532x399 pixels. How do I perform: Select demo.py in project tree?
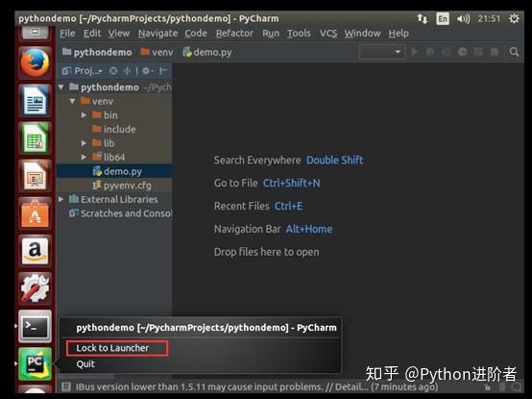114,171
